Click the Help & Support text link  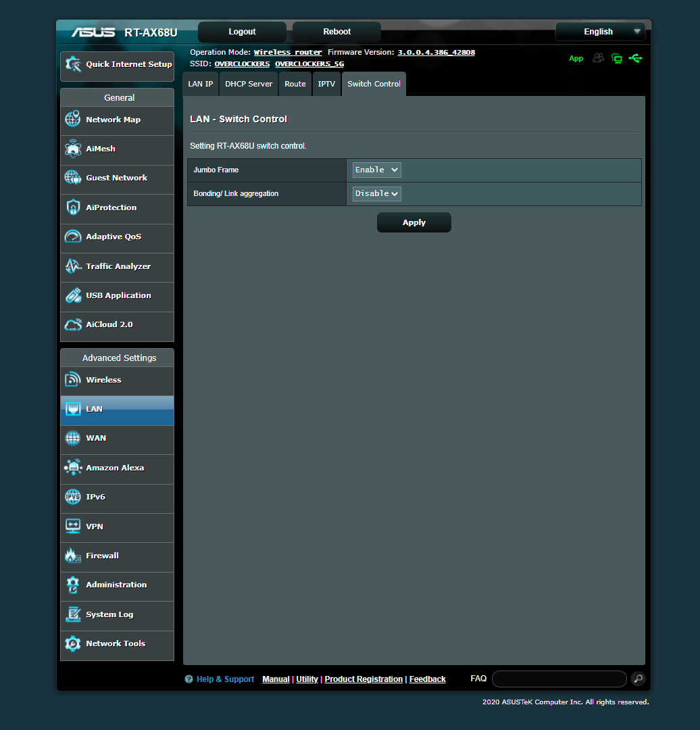tap(225, 679)
